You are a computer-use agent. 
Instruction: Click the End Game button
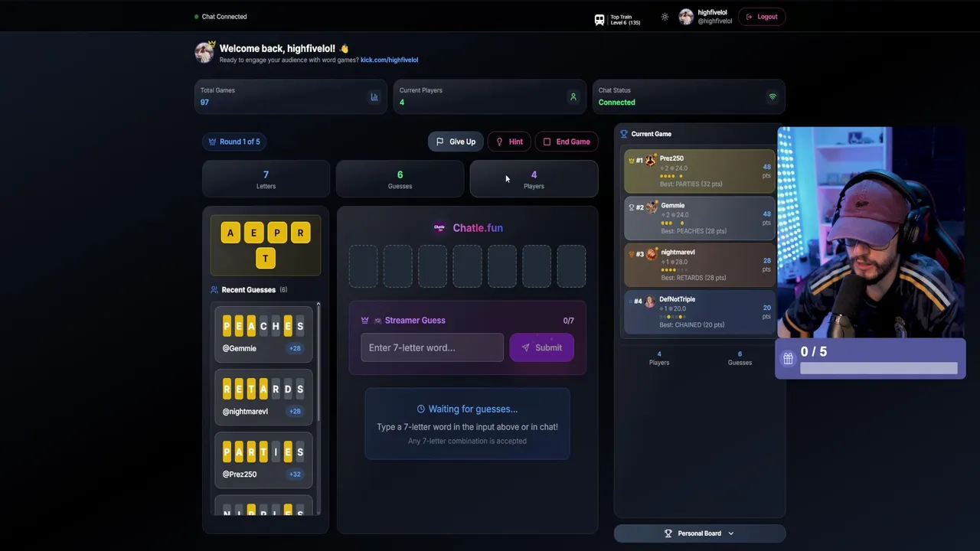click(x=567, y=142)
